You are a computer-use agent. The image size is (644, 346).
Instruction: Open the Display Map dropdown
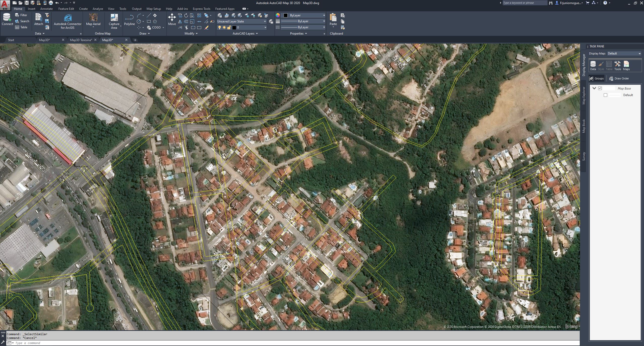624,53
